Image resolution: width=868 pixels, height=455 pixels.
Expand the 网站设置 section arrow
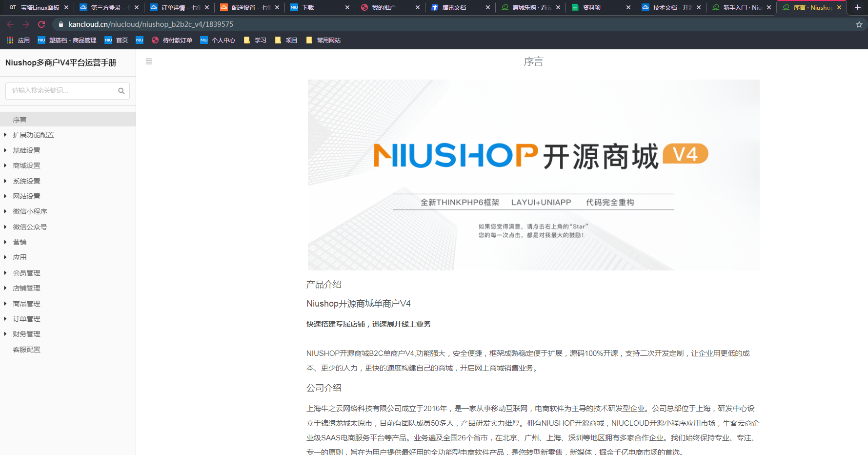click(x=5, y=196)
